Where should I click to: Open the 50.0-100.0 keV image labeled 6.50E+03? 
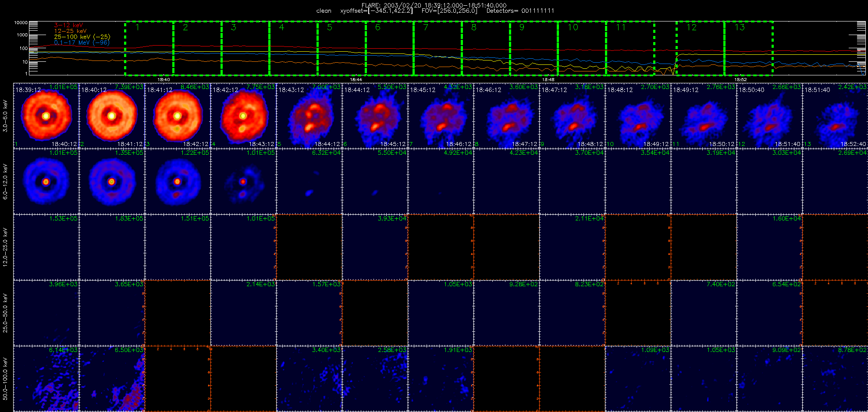(112, 379)
